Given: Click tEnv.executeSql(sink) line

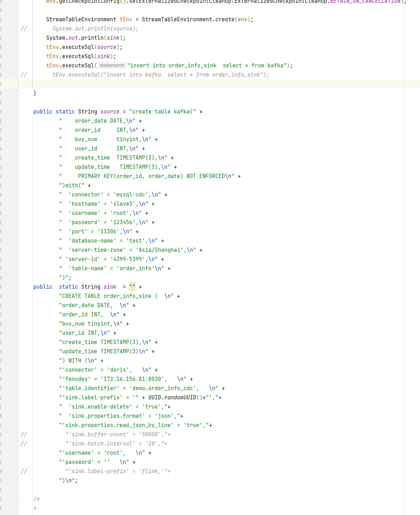Looking at the screenshot, I should click(x=81, y=56).
